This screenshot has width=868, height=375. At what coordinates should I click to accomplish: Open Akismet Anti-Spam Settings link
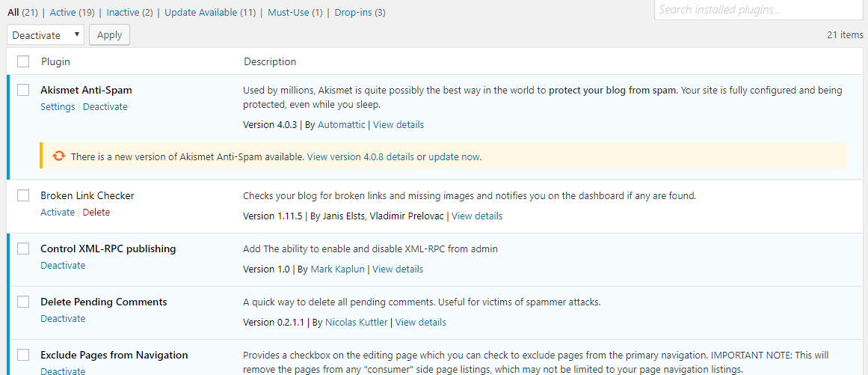58,107
